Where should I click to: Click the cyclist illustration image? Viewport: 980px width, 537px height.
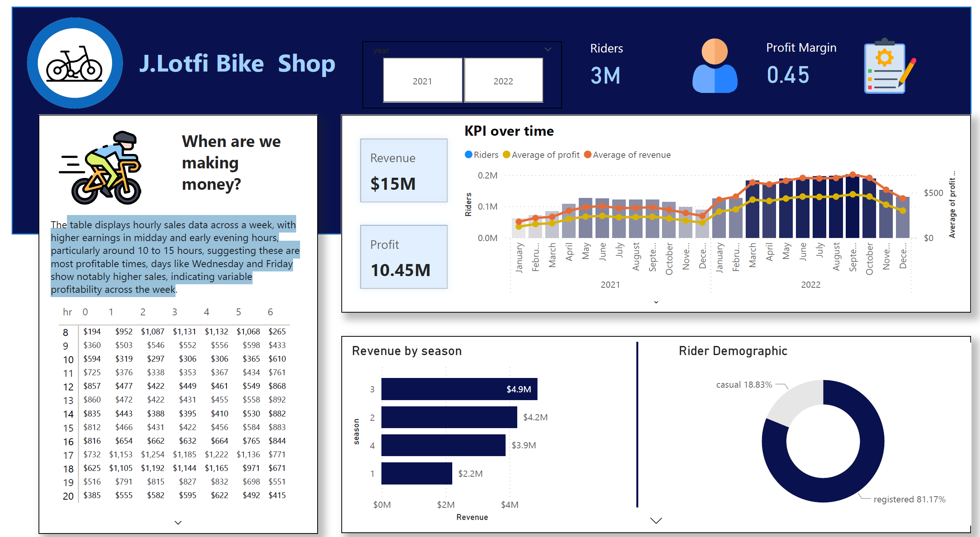click(102, 168)
